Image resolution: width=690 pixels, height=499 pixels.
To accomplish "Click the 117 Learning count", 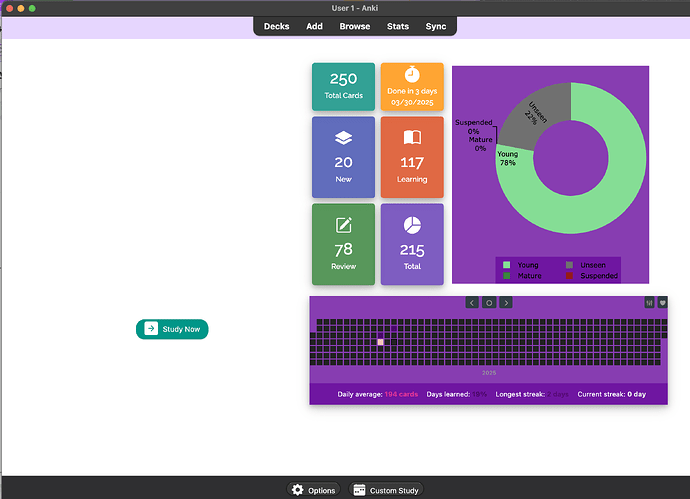I will coord(412,163).
